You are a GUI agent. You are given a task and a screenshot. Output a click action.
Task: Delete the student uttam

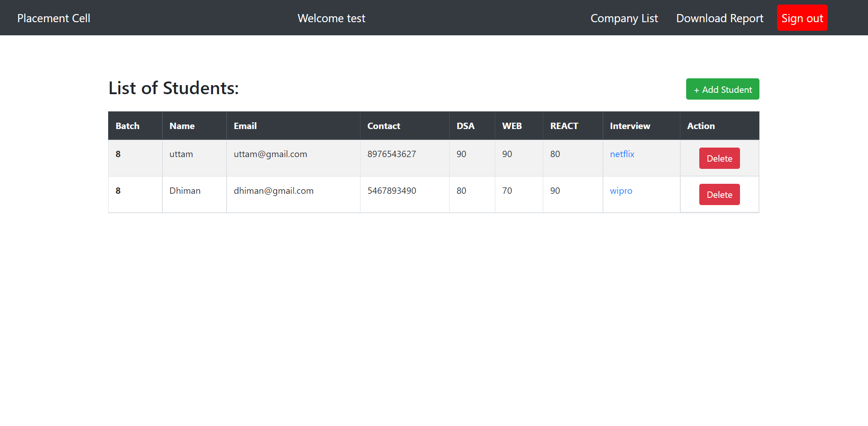[x=719, y=158]
